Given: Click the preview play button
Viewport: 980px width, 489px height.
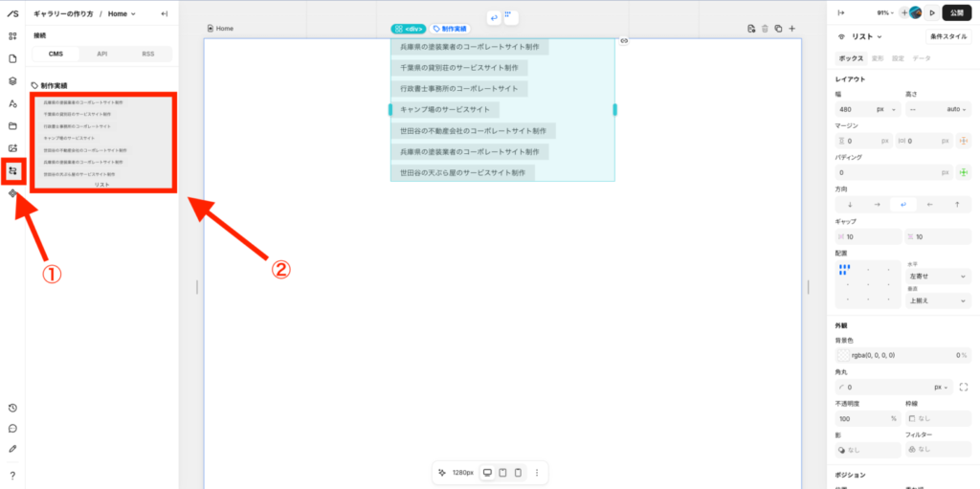Looking at the screenshot, I should pyautogui.click(x=931, y=12).
